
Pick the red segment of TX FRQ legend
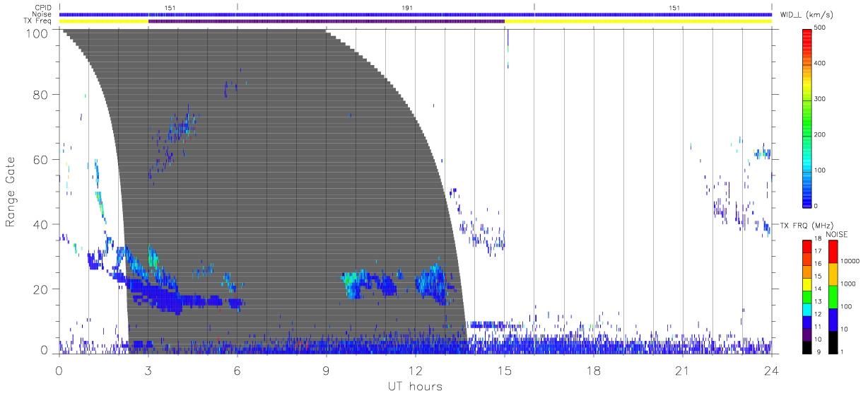(807, 246)
